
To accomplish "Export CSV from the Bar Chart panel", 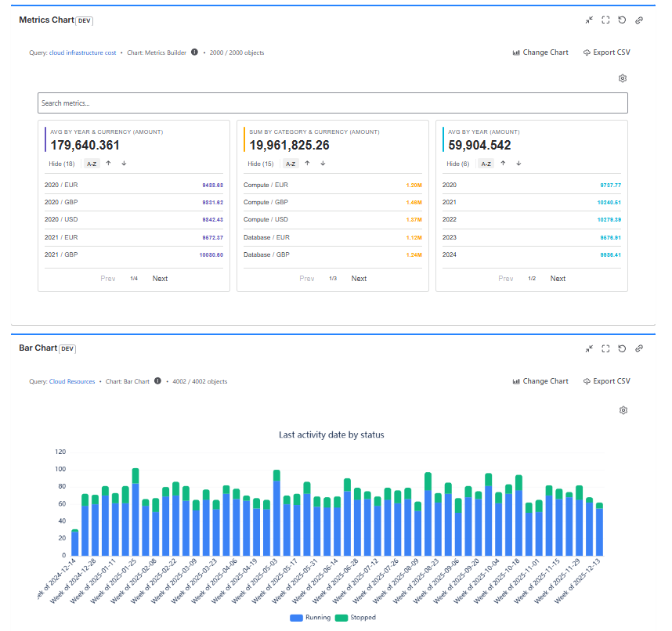I will (607, 381).
